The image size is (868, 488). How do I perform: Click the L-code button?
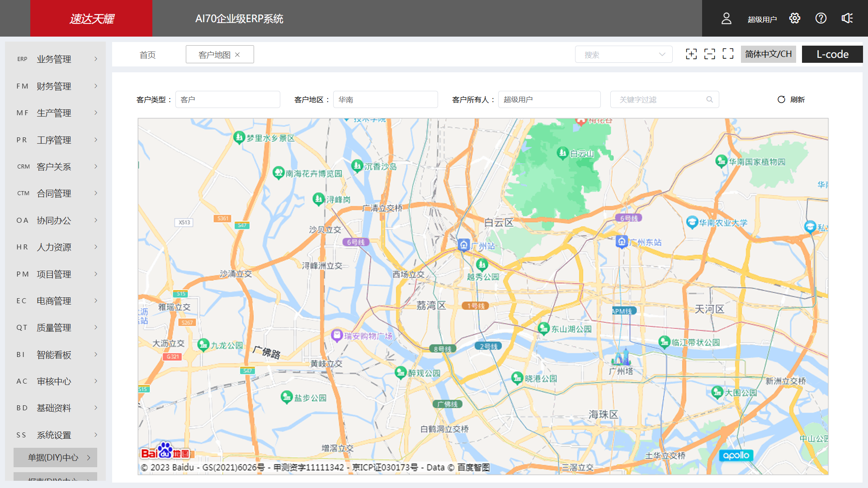click(832, 54)
